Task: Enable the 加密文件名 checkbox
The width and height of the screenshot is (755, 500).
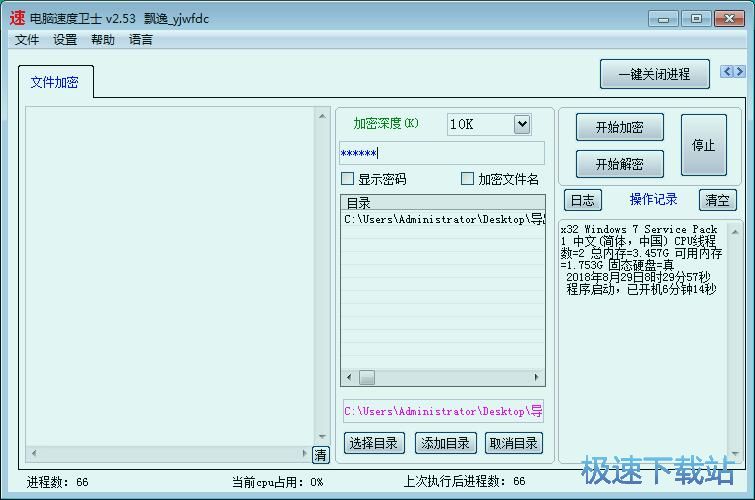Action: point(467,179)
